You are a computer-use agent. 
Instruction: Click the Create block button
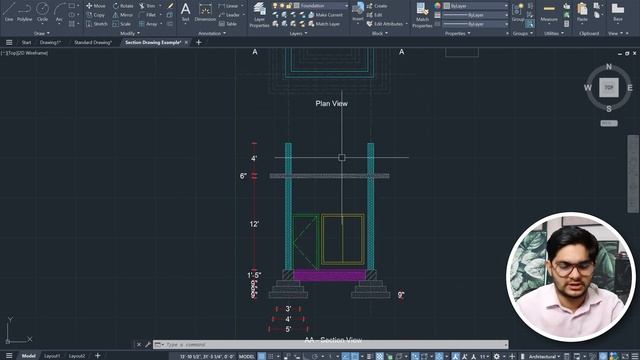click(x=377, y=6)
